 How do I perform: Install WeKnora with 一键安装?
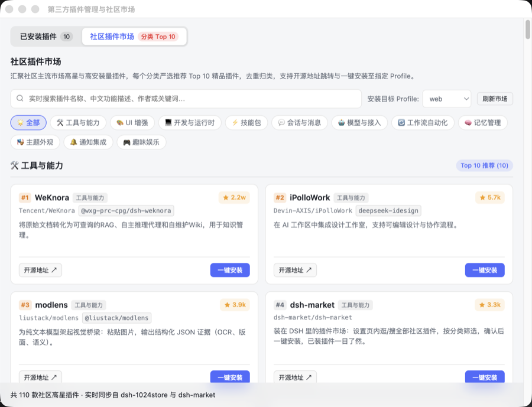tap(230, 270)
